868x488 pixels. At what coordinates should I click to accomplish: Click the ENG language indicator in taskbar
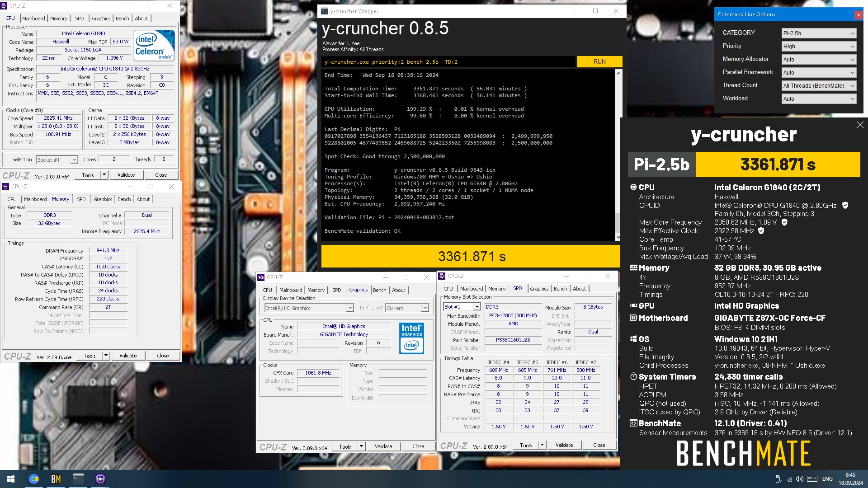(x=827, y=479)
